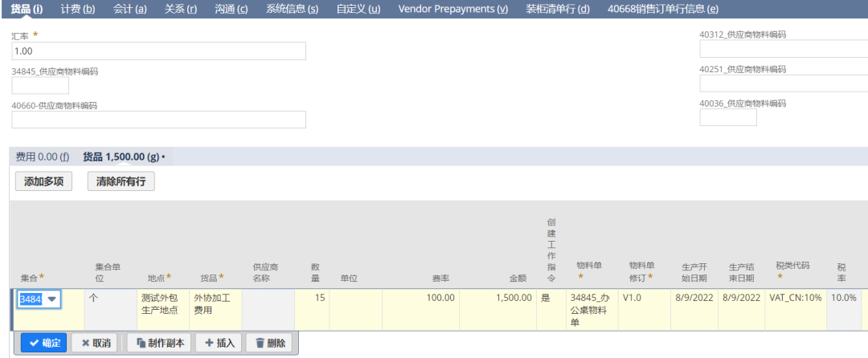Click the 40251_供应商物料编码 field
This screenshot has width=868, height=358.
[x=784, y=83]
